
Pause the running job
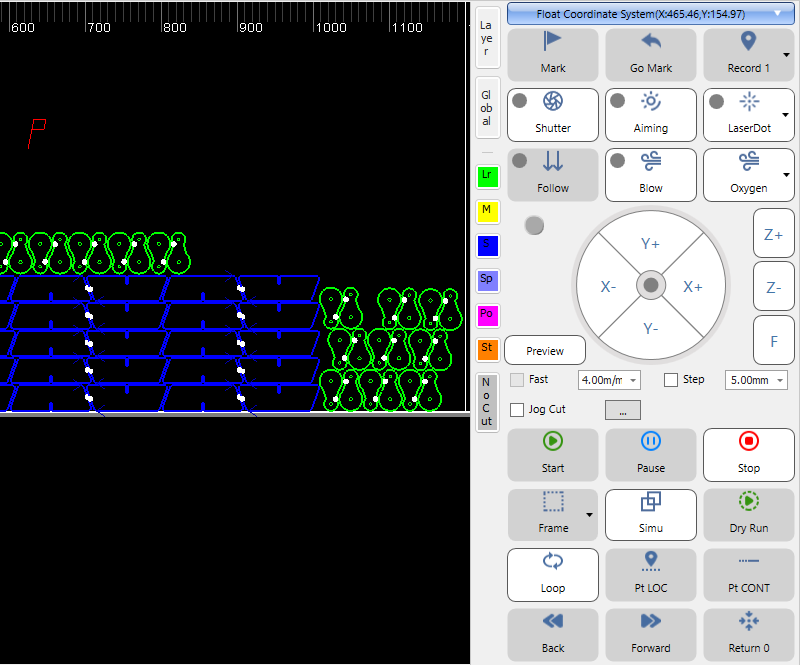[x=650, y=454]
